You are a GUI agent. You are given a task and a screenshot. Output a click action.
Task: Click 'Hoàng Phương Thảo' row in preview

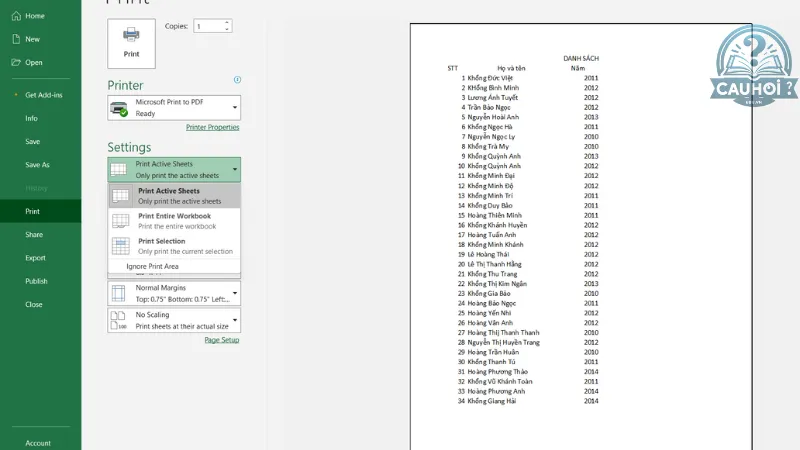(497, 372)
